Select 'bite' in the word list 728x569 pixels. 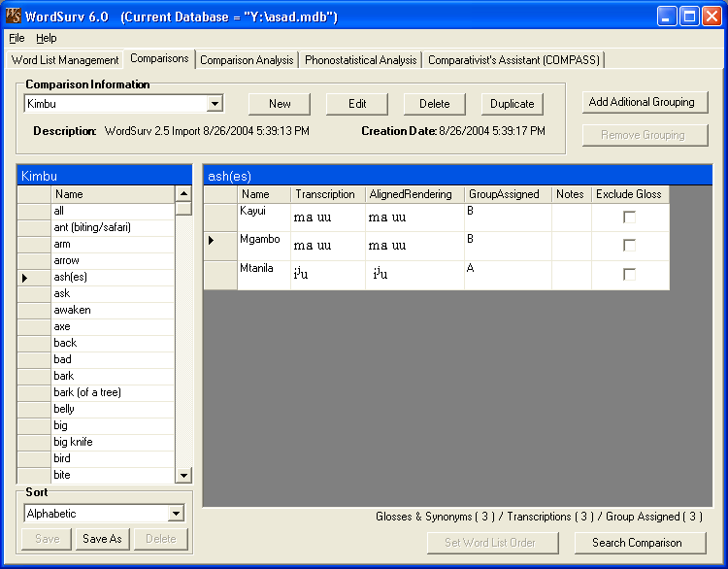pos(113,475)
